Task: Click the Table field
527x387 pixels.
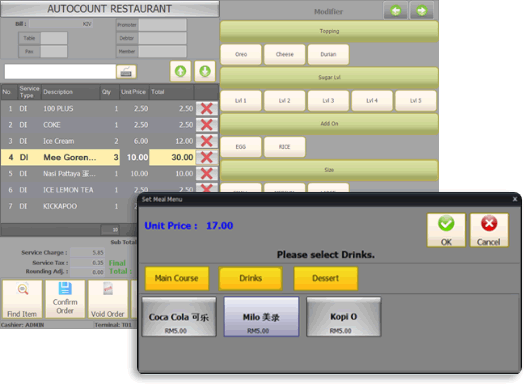Action: 54,38
